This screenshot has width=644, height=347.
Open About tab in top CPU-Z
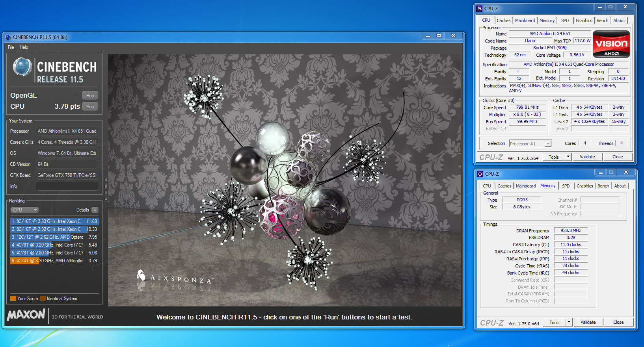point(619,20)
